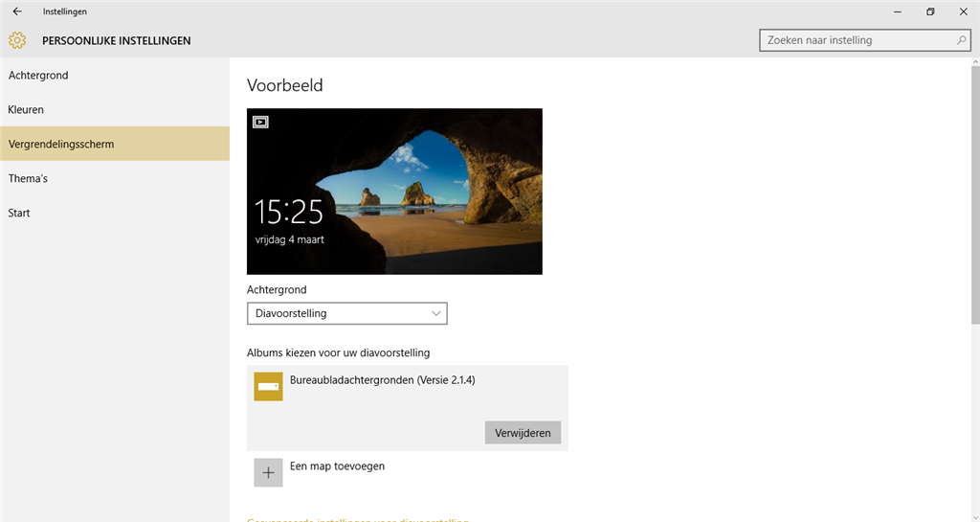Click the Albums kiezen voor uw diavoorstelling label

coord(338,352)
